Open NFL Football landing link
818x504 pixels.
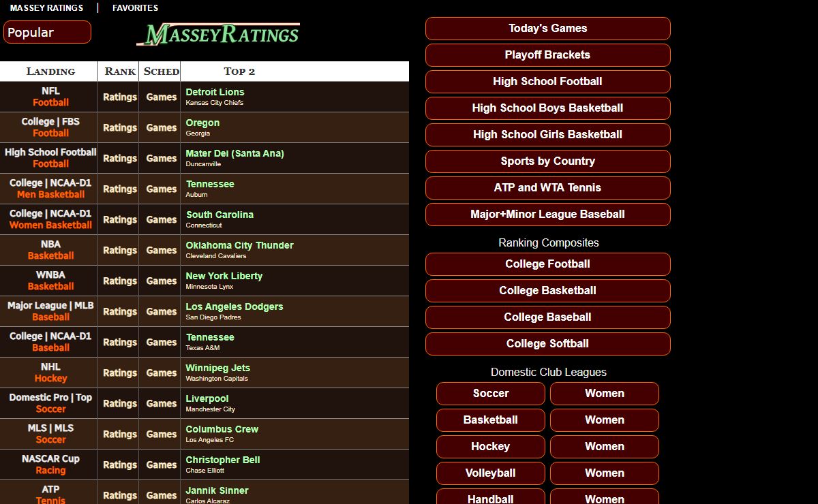(x=50, y=97)
